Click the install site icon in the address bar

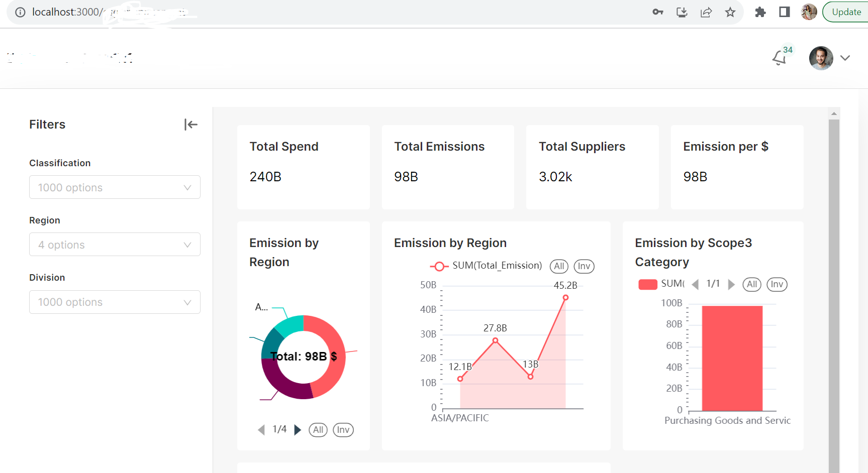coord(682,12)
